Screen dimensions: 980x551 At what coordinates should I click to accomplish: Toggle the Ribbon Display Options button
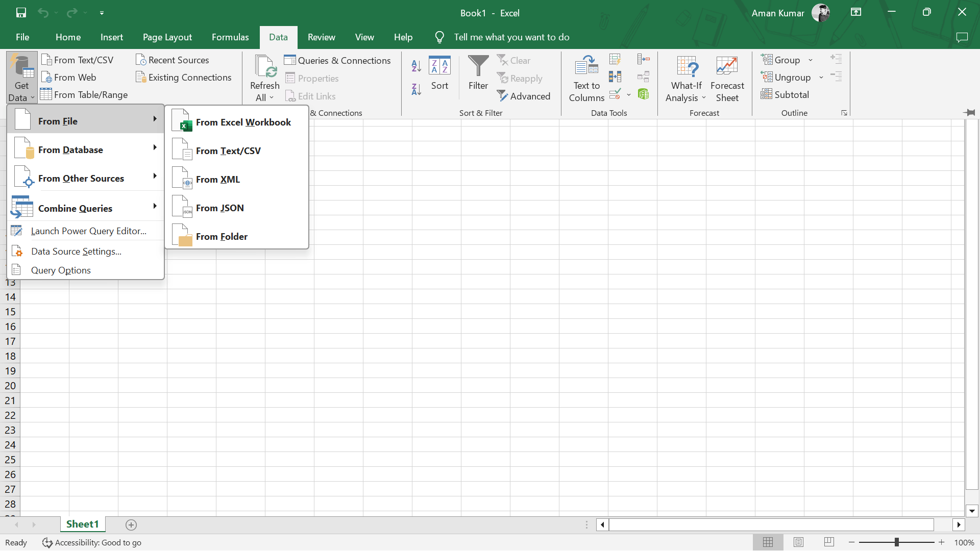pyautogui.click(x=856, y=13)
